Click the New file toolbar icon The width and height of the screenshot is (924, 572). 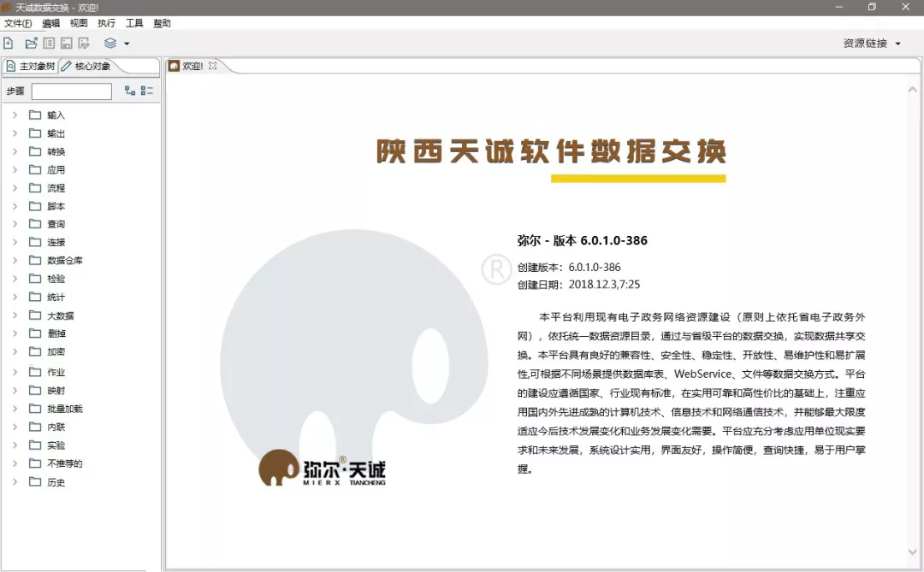click(x=9, y=43)
